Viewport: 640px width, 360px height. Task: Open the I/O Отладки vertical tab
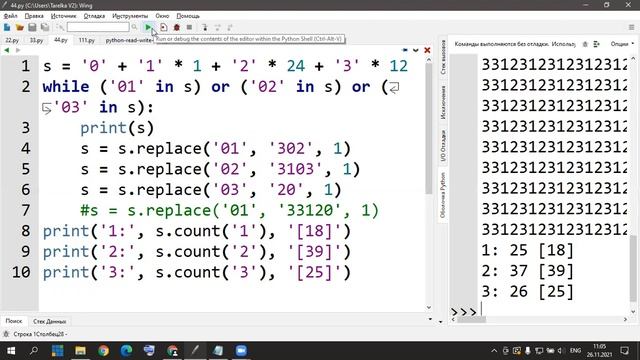[x=443, y=146]
